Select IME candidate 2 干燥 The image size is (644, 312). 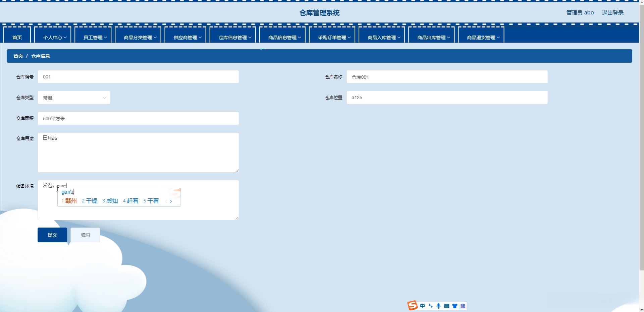(90, 201)
